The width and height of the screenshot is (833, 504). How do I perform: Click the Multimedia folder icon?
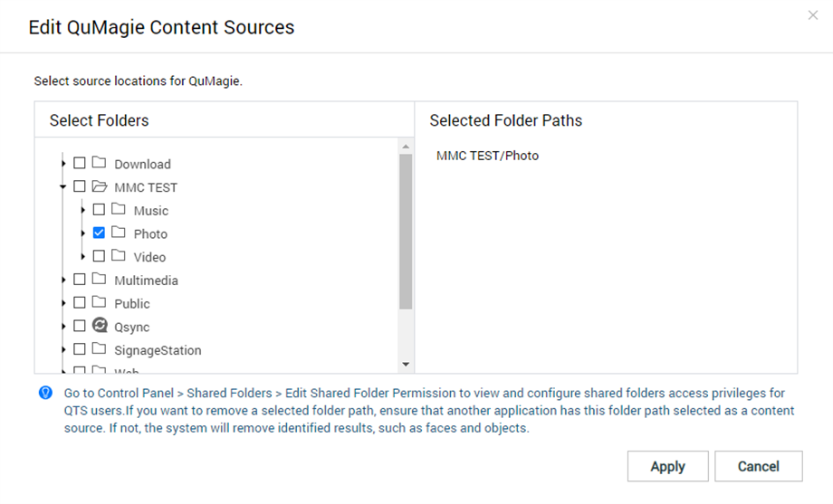click(100, 280)
